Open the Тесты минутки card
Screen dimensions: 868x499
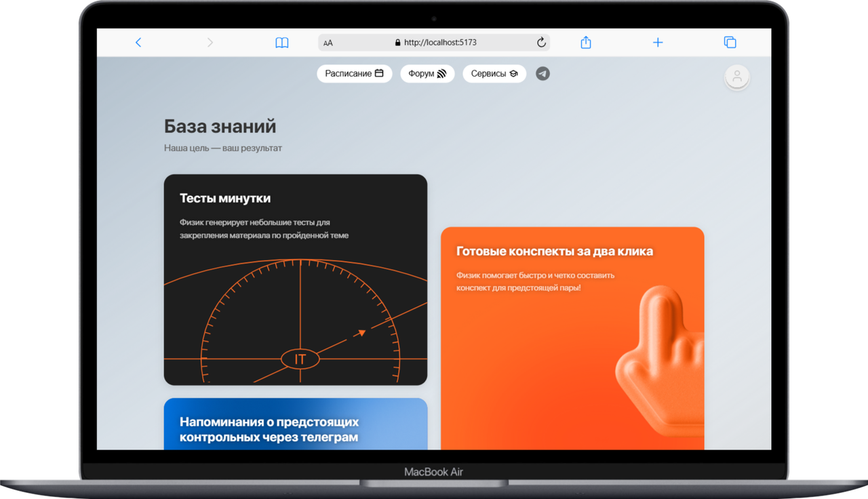pyautogui.click(x=296, y=280)
